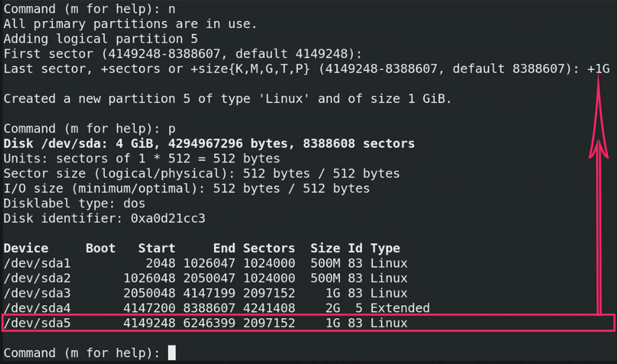
Task: Click the '/dev/sda4' device name
Action: (37, 308)
